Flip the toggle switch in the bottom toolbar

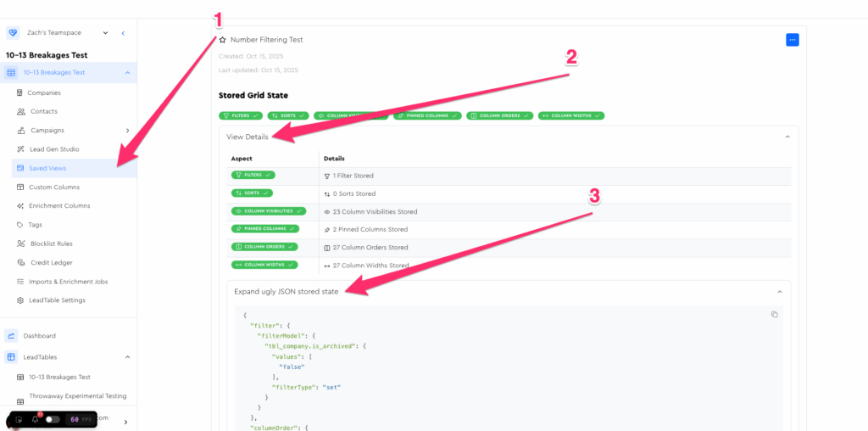pos(53,419)
